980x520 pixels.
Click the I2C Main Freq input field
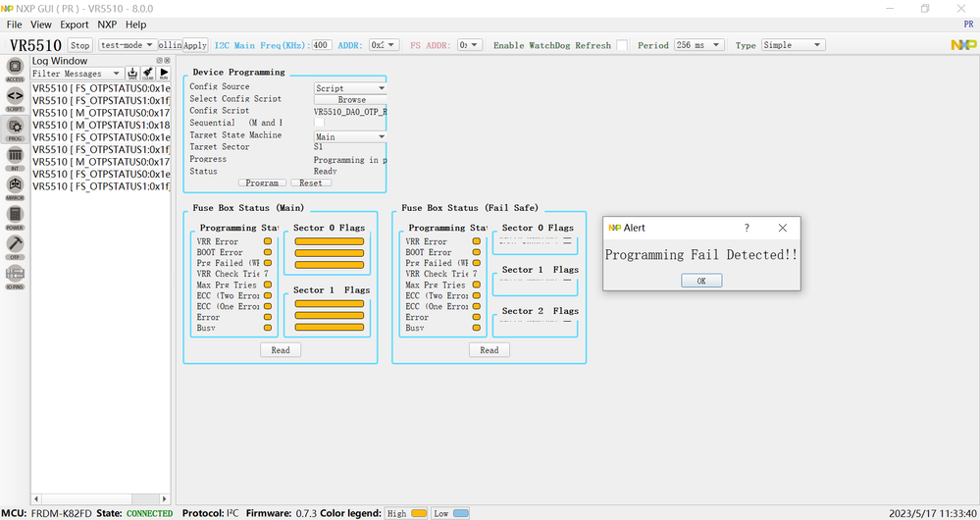pyautogui.click(x=322, y=45)
